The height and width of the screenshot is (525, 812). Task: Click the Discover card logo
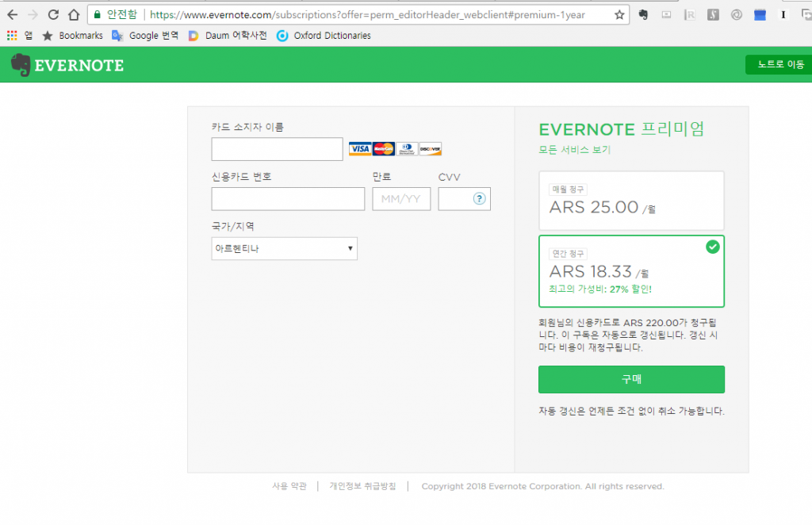[x=431, y=149]
